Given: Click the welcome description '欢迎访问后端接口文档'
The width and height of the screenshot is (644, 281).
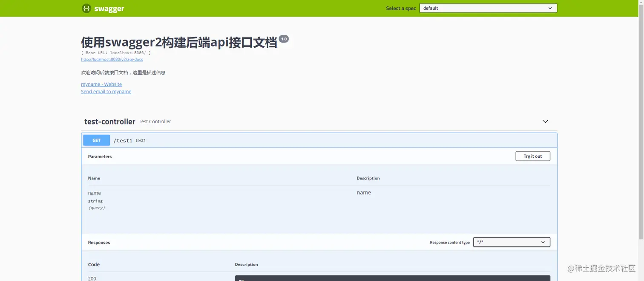Looking at the screenshot, I should [x=123, y=72].
